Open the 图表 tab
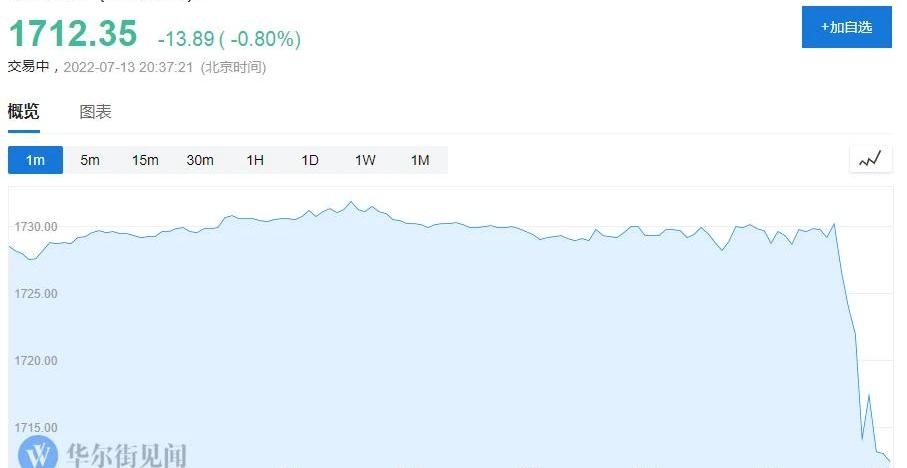The width and height of the screenshot is (907, 468). [95, 112]
